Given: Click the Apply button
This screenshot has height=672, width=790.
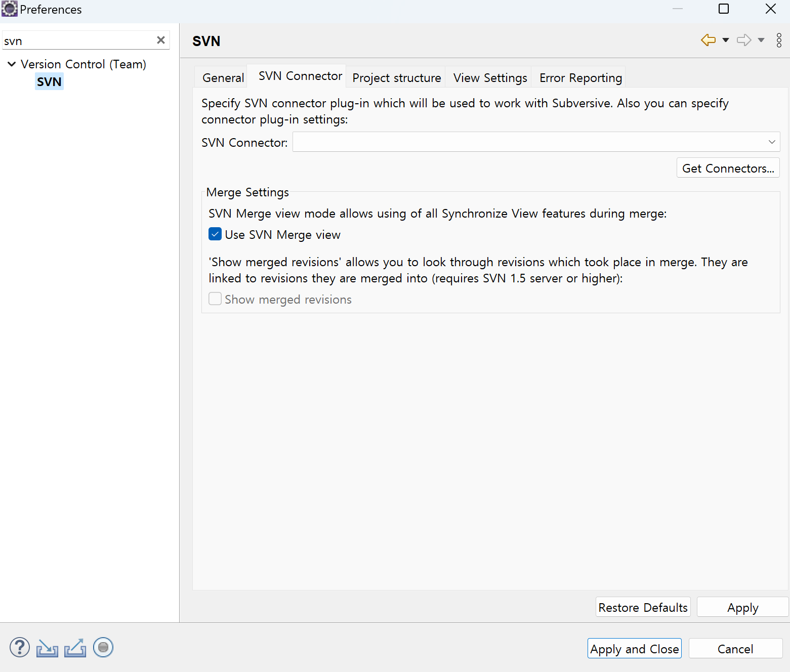Looking at the screenshot, I should click(x=743, y=607).
